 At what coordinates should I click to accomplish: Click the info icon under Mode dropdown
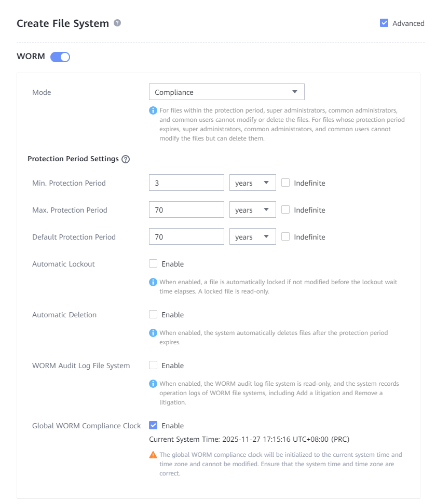[x=153, y=110]
